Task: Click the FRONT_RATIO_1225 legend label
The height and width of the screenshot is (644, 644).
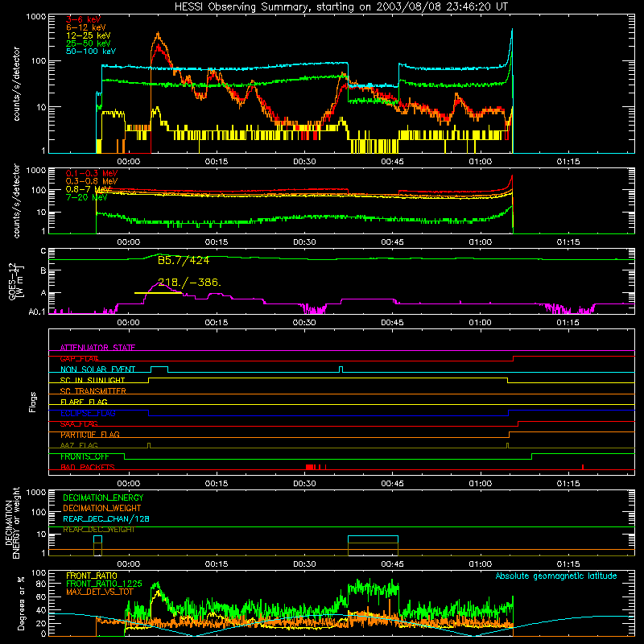Action: tap(105, 584)
